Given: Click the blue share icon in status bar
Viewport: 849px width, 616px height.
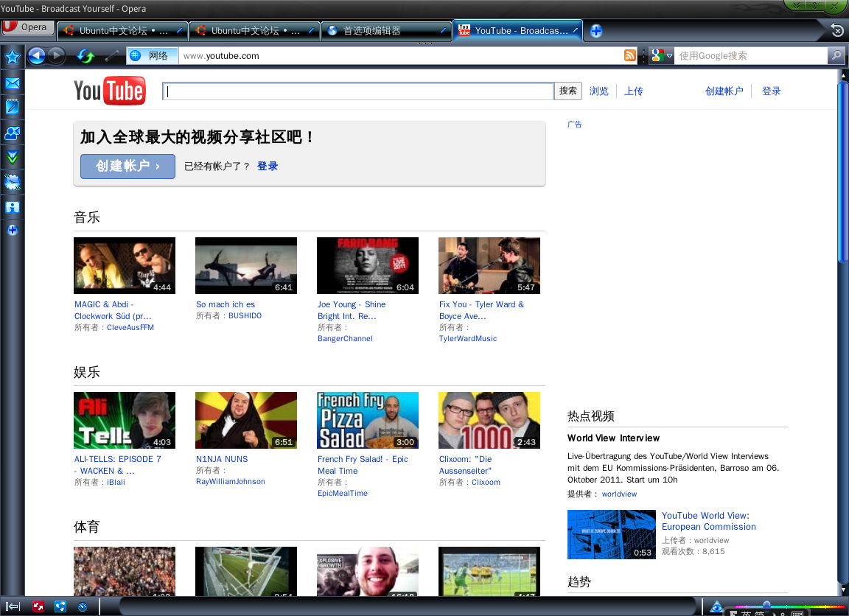Looking at the screenshot, I should click(60, 607).
